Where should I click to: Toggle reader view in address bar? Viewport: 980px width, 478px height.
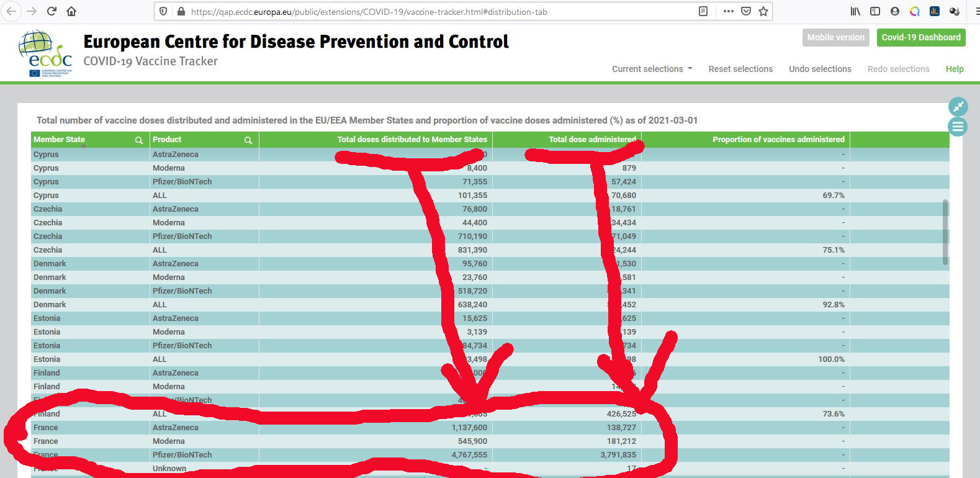point(703,11)
